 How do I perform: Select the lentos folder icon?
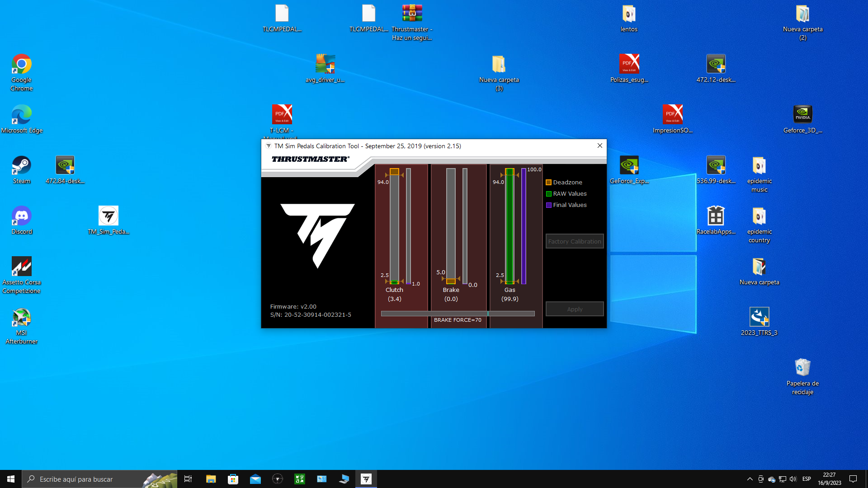[629, 18]
